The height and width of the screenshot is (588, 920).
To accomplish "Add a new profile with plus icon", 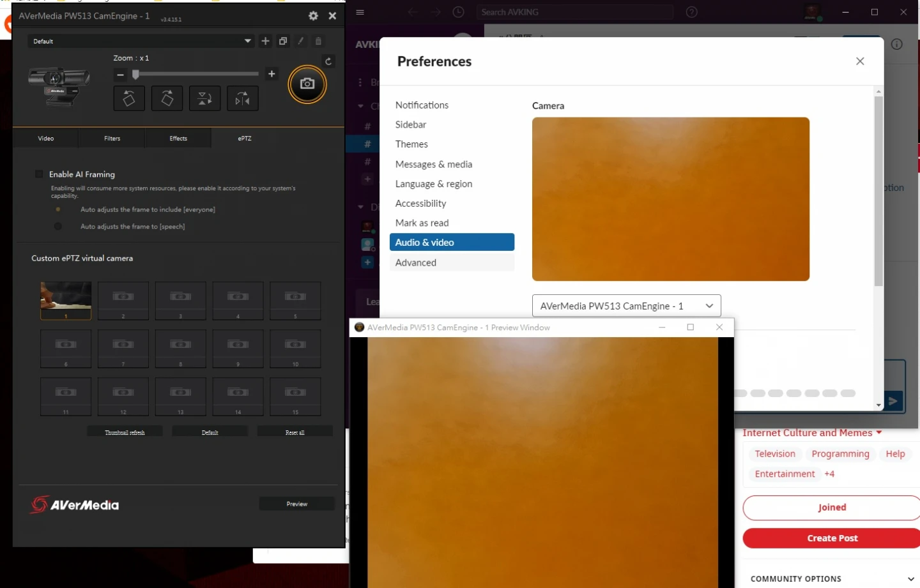I will [x=266, y=41].
